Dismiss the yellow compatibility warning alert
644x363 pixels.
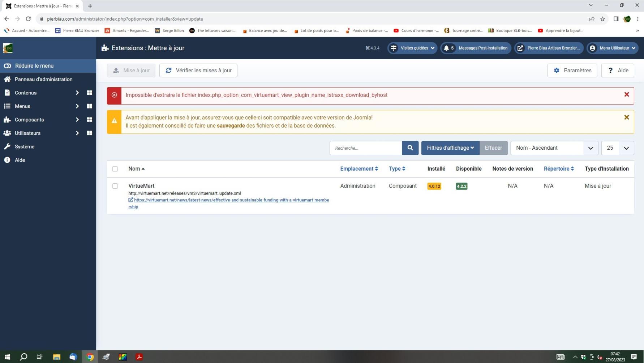pyautogui.click(x=627, y=117)
